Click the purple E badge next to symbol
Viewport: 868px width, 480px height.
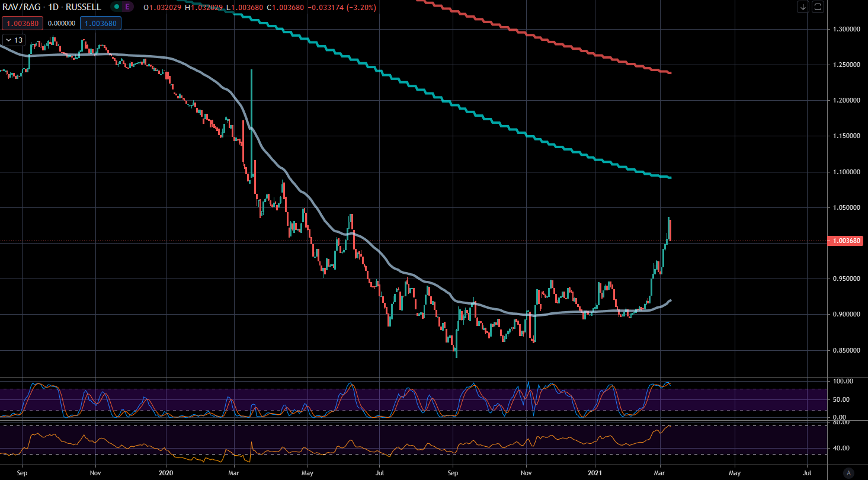pyautogui.click(x=128, y=7)
